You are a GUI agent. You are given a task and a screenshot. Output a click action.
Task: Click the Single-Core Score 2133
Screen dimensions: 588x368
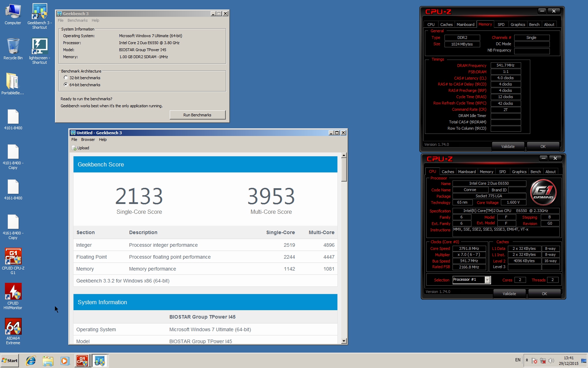(139, 196)
